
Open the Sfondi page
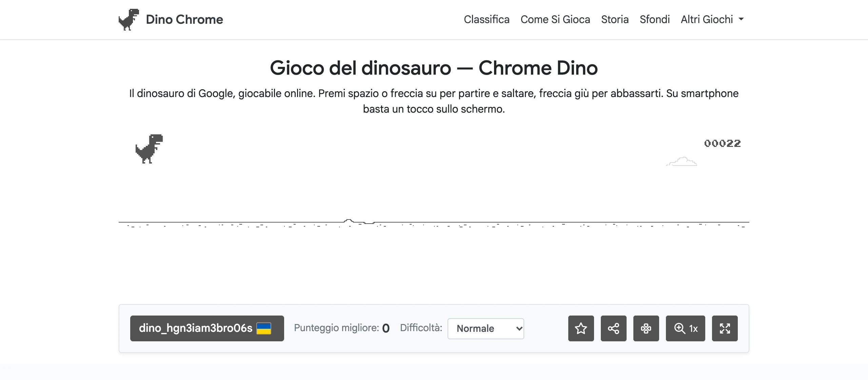coord(655,19)
